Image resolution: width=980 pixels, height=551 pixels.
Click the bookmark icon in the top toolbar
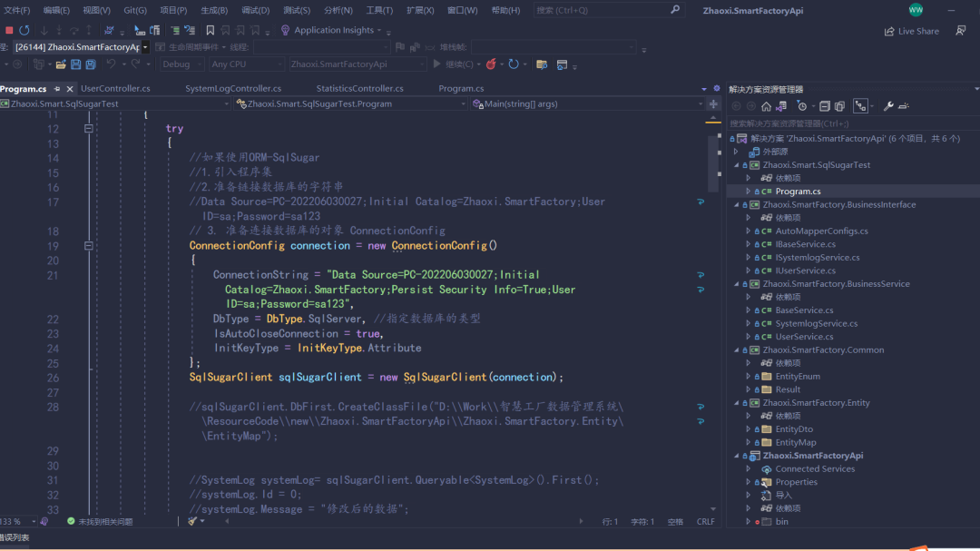point(210,30)
